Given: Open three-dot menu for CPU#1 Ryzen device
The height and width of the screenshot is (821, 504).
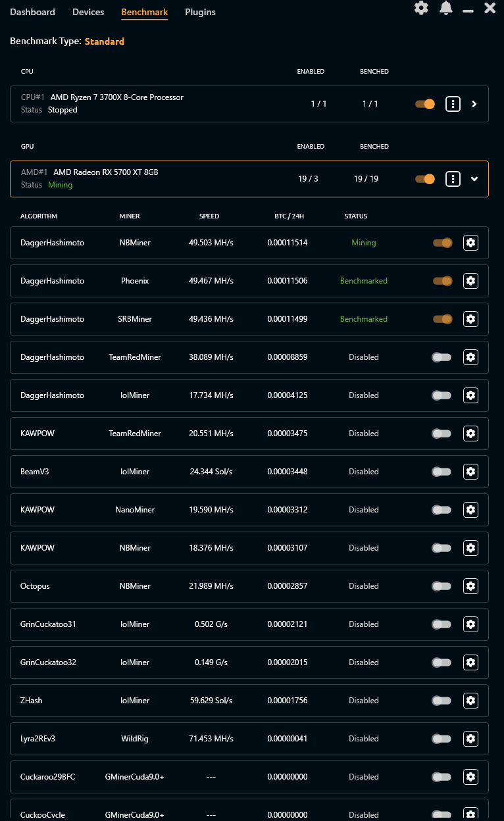Looking at the screenshot, I should [453, 104].
